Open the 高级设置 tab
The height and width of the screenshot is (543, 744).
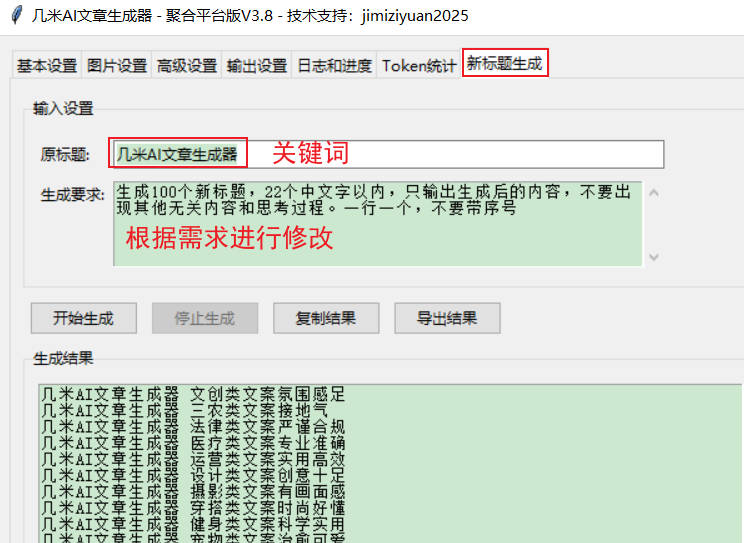click(x=186, y=66)
